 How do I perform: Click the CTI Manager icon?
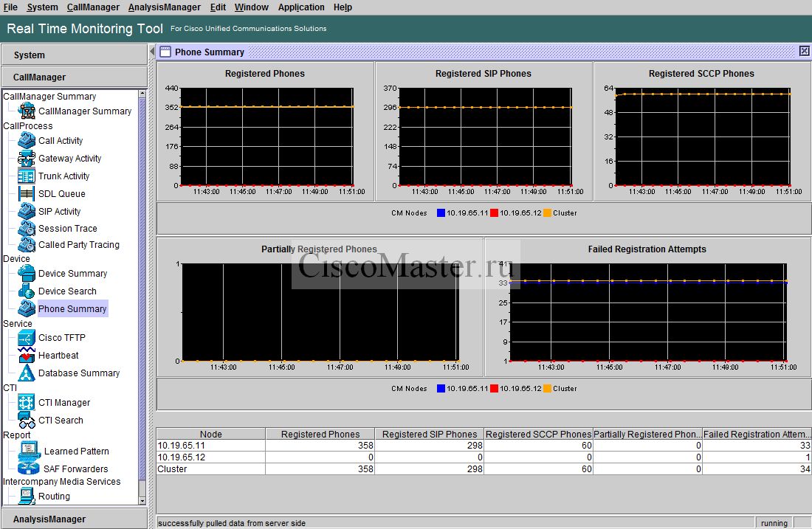(27, 402)
